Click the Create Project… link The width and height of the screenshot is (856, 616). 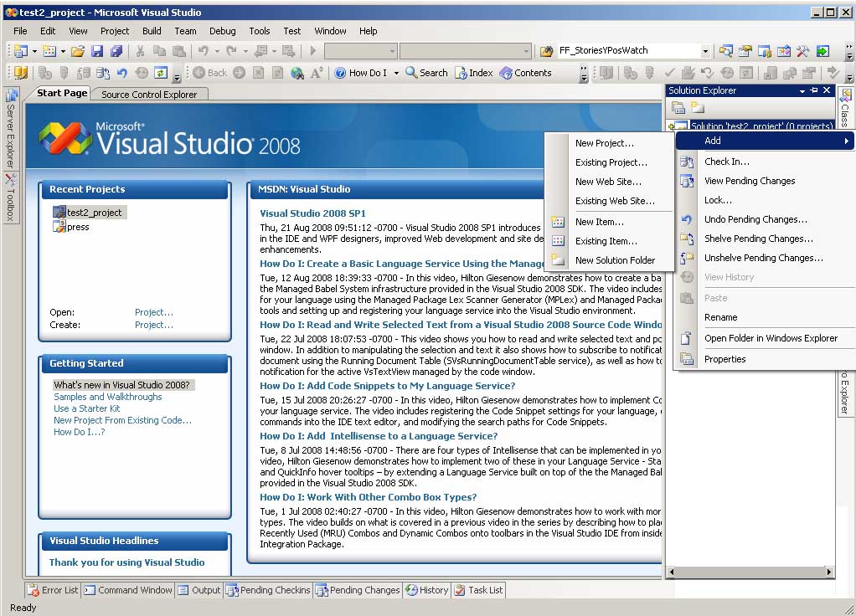coord(154,326)
